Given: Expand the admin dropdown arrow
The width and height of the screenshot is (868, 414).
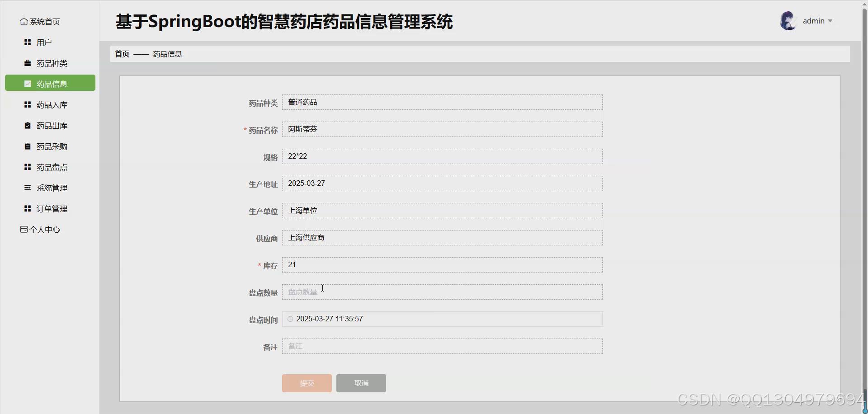Looking at the screenshot, I should coord(831,21).
